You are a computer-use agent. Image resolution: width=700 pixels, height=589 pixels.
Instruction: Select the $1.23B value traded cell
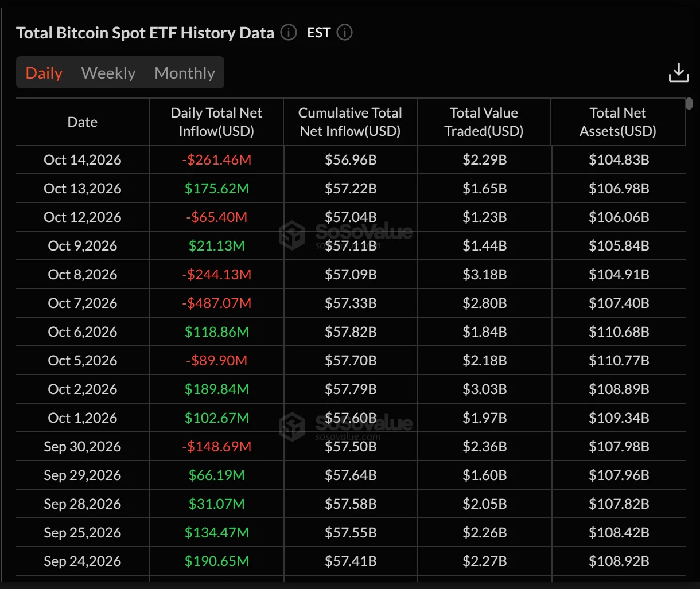(484, 217)
